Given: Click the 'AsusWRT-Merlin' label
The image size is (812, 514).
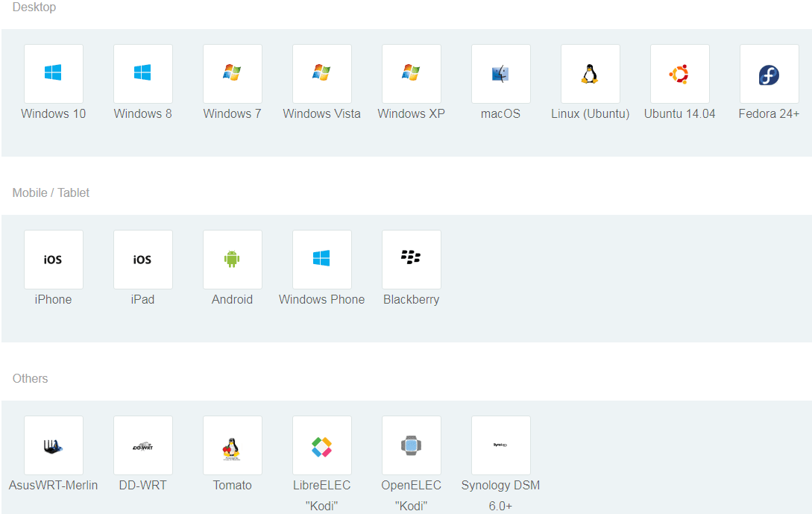Looking at the screenshot, I should [x=54, y=485].
